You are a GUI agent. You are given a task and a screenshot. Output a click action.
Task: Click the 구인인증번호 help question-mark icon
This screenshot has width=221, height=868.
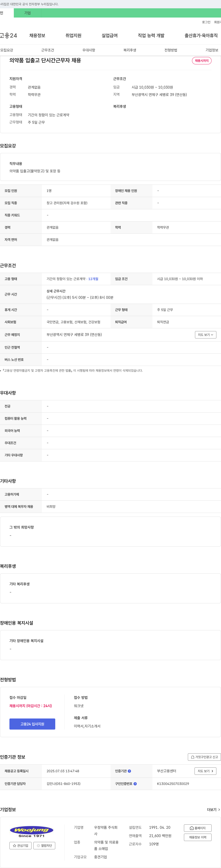(x=135, y=783)
